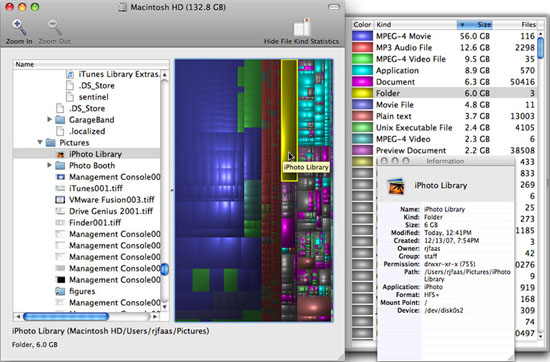Click the .localized file icon

pyautogui.click(x=60, y=131)
